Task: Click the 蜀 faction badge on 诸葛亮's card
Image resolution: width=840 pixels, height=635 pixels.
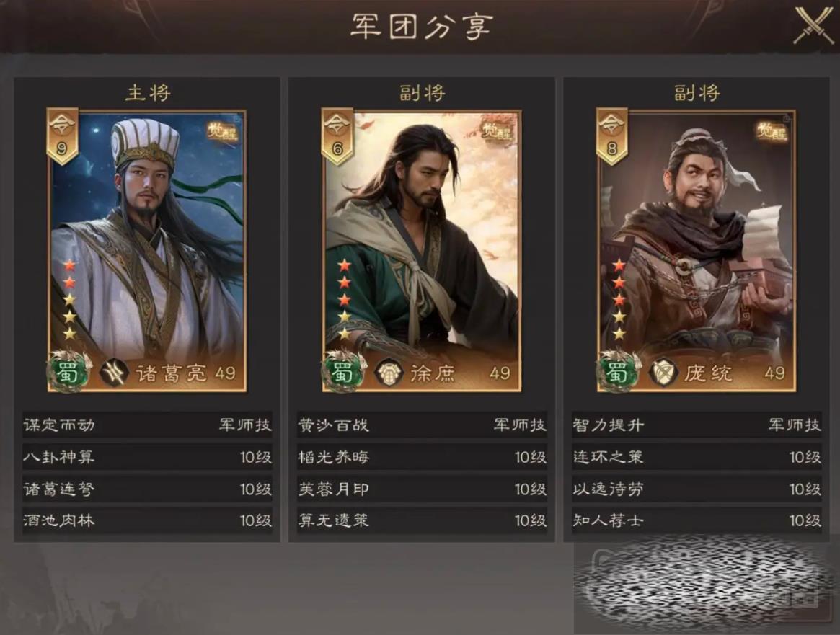Action: 68,372
